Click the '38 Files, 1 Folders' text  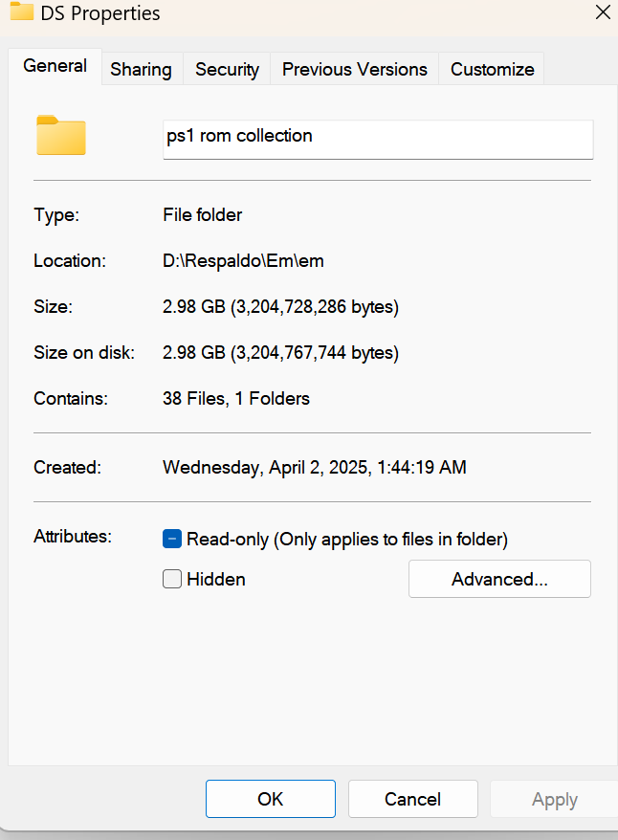pyautogui.click(x=236, y=399)
